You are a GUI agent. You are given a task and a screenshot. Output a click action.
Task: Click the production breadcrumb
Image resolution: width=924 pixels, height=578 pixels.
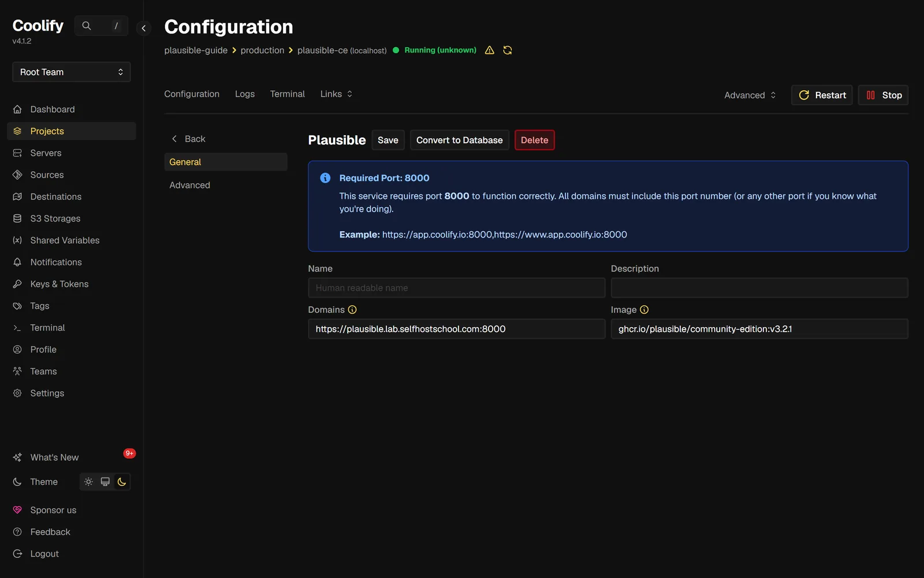pyautogui.click(x=263, y=50)
